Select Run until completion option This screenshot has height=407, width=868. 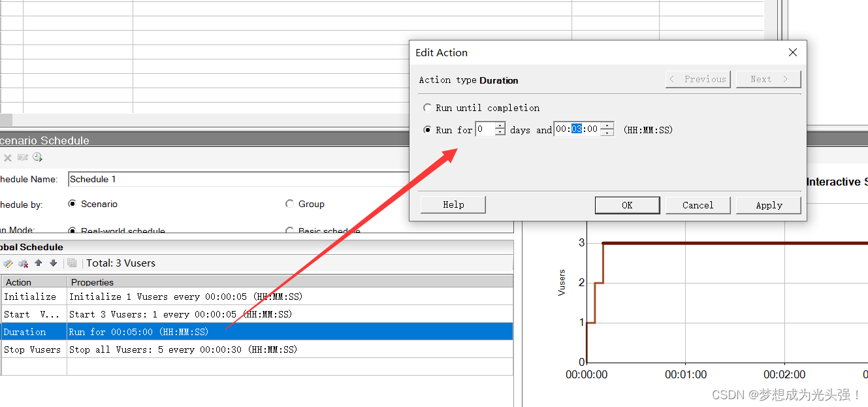coord(427,108)
